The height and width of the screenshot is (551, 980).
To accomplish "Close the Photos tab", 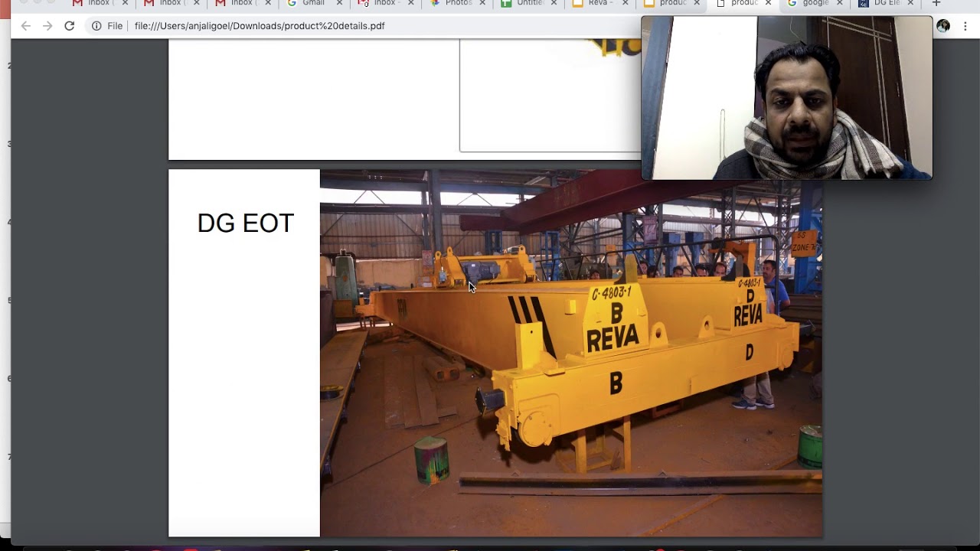I will coord(482,4).
